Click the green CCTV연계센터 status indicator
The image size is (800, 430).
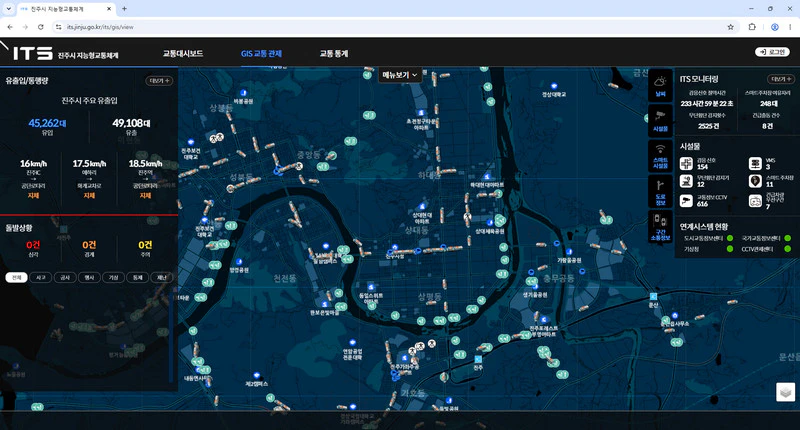pyautogui.click(x=788, y=249)
